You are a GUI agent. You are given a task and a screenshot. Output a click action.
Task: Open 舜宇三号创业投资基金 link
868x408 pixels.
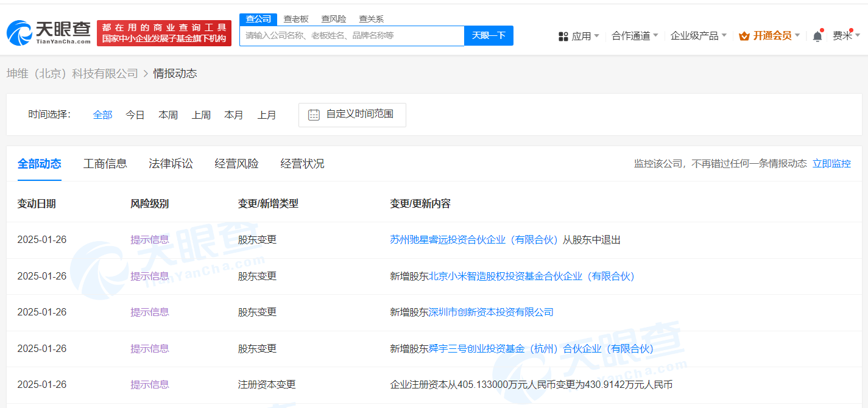click(x=541, y=348)
